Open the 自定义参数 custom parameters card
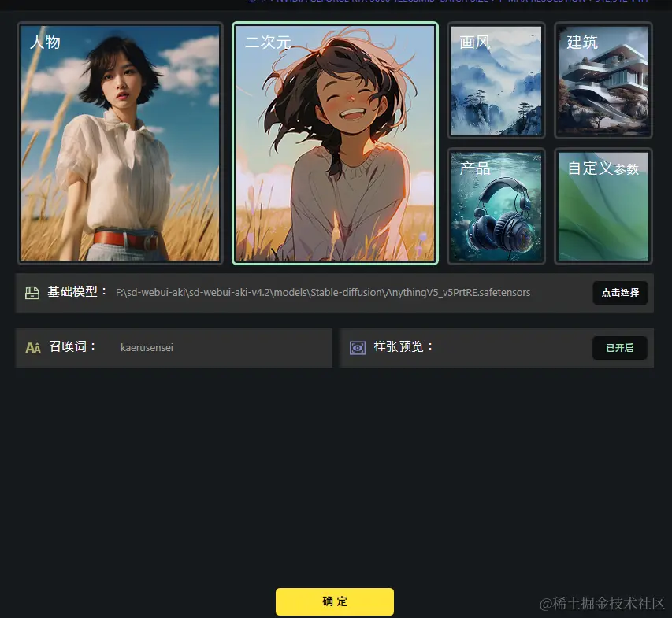Image resolution: width=672 pixels, height=618 pixels. click(603, 206)
